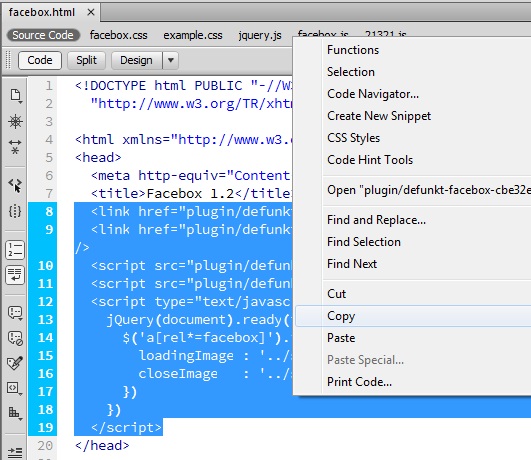Click the Balance Braces icon

(x=15, y=211)
